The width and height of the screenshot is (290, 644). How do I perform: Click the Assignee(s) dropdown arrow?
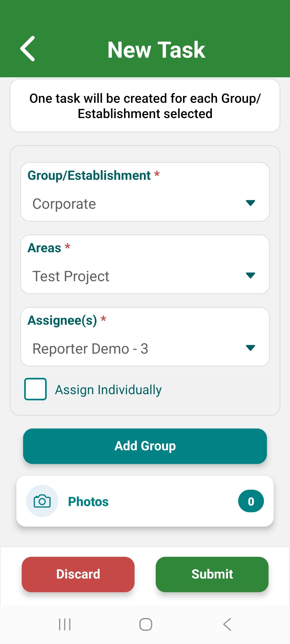coord(251,348)
